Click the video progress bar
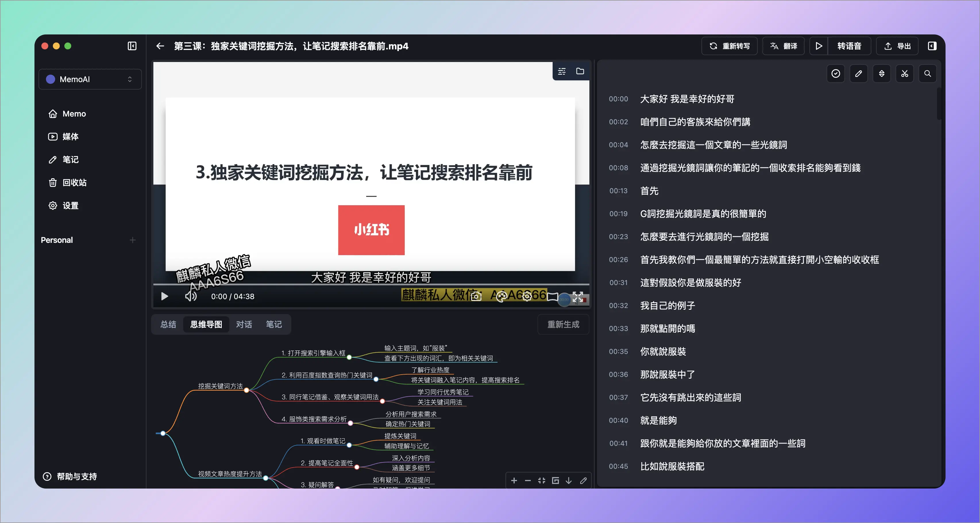The width and height of the screenshot is (980, 523). click(371, 284)
